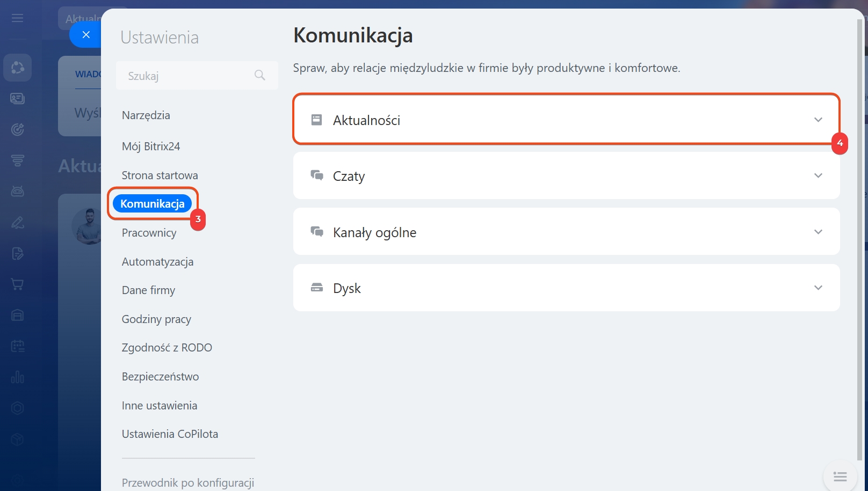Open the shopping cart icon in sidebar
The height and width of the screenshot is (491, 868).
[x=17, y=284]
